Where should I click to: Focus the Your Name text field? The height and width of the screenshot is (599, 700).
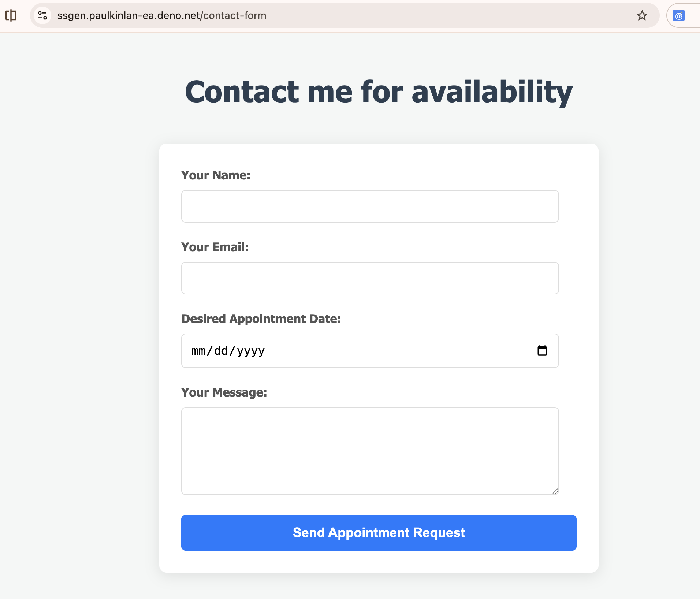tap(370, 206)
